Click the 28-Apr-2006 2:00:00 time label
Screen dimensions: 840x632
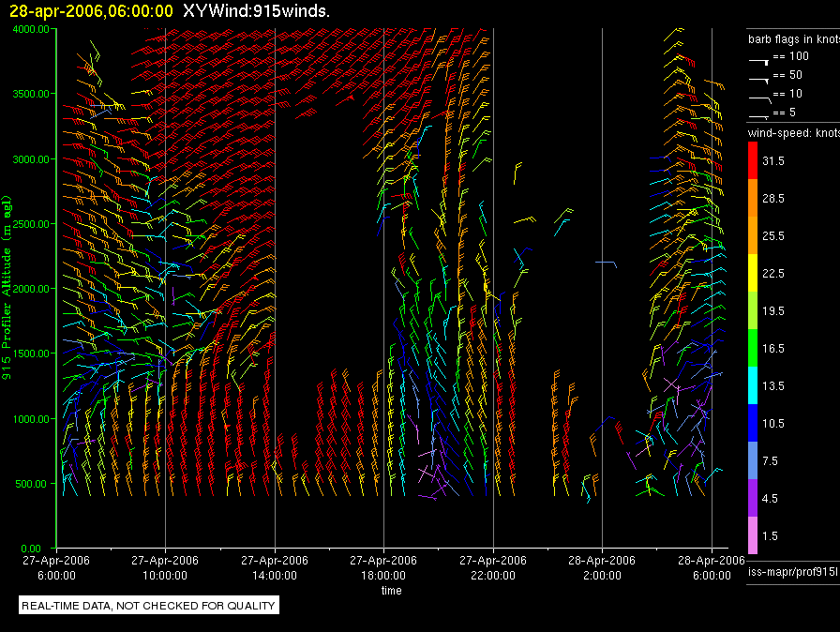click(602, 567)
